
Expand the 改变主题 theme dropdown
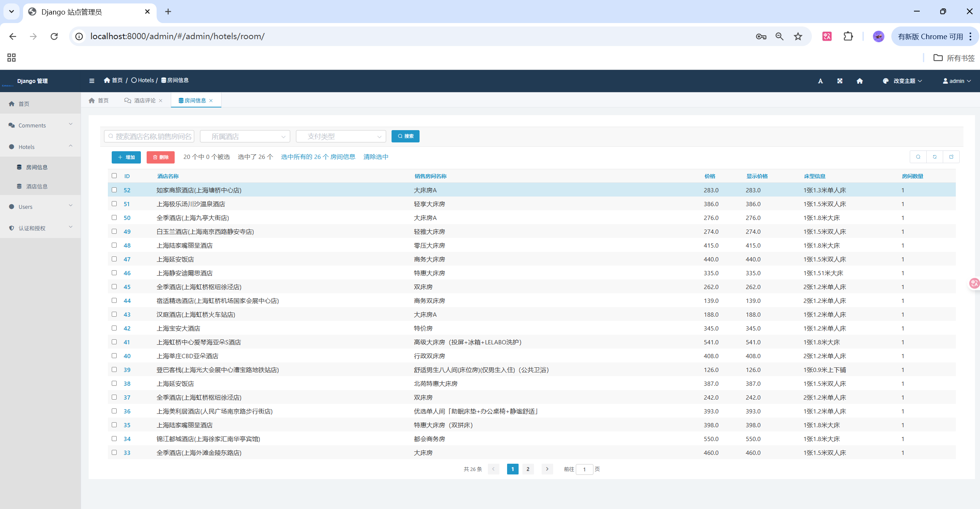[x=904, y=81]
